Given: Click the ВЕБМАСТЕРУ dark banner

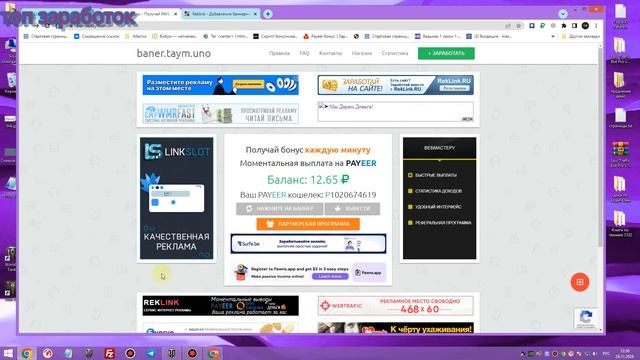Looking at the screenshot, I should [439, 198].
